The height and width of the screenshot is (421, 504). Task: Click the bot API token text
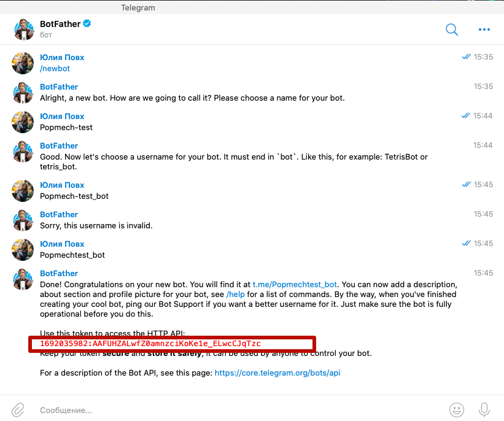[x=150, y=344]
